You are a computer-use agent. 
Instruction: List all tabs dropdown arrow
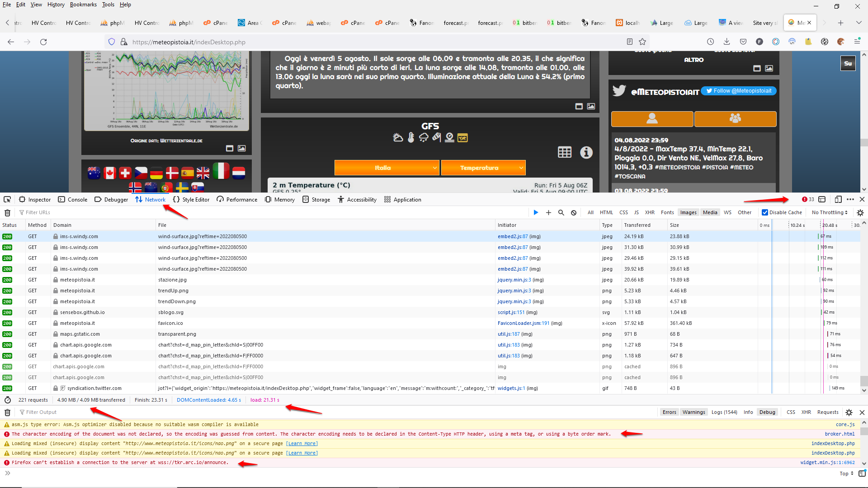pyautogui.click(x=859, y=23)
